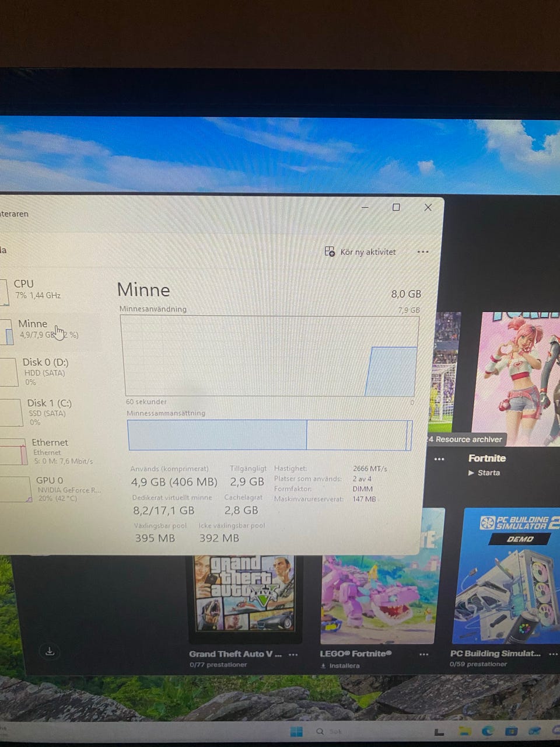This screenshot has height=747, width=560.
Task: Maximize the Task Manager window
Action: pyautogui.click(x=396, y=207)
